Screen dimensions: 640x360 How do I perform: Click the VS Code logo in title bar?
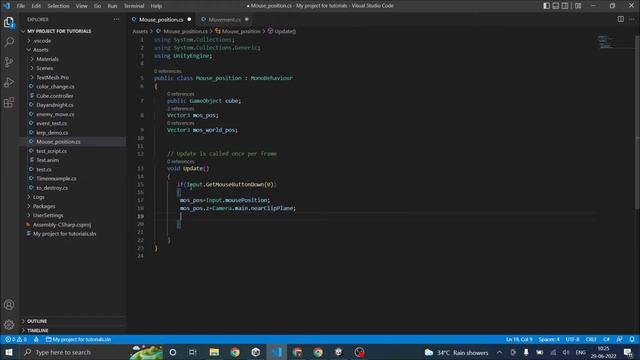click(x=7, y=6)
